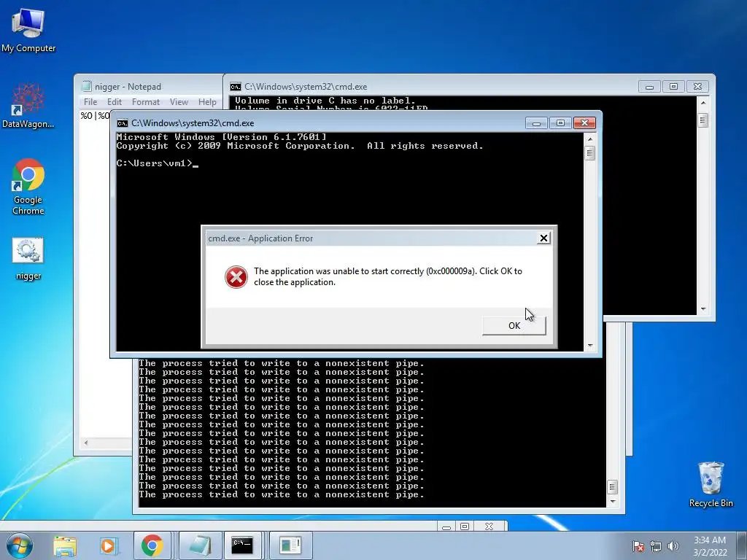The width and height of the screenshot is (747, 560).
Task: Launch Windows Media Player from taskbar
Action: (109, 545)
